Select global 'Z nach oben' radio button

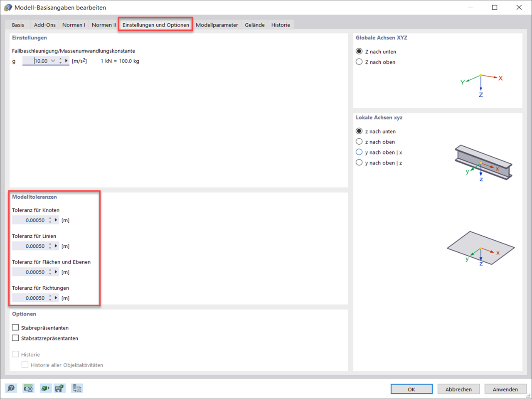(x=359, y=62)
